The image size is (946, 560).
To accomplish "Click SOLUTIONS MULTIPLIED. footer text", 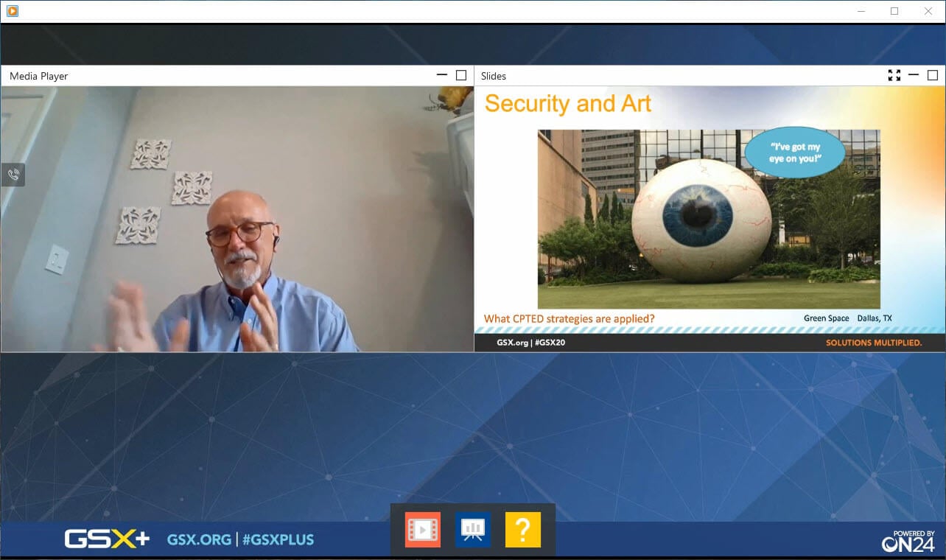I will [874, 343].
